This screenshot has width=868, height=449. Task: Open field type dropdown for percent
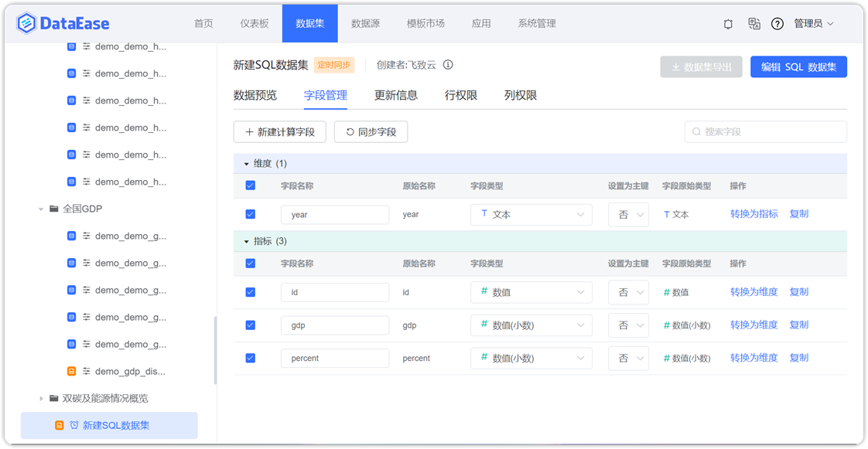(531, 359)
